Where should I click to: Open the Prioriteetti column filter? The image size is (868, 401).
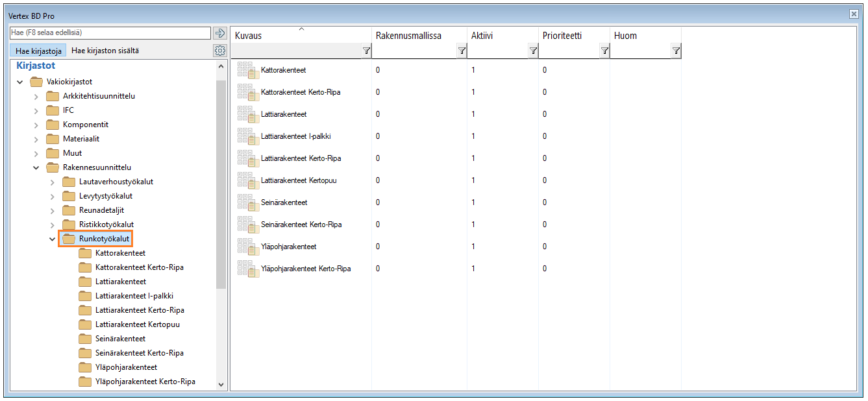604,51
